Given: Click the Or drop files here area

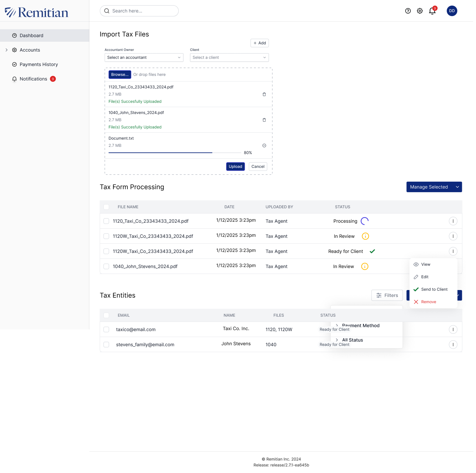Looking at the screenshot, I should 149,75.
